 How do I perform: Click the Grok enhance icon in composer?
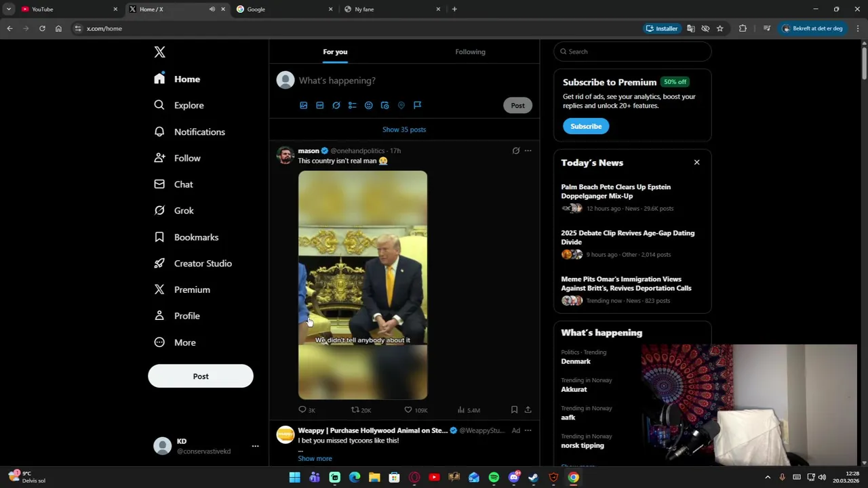click(336, 105)
